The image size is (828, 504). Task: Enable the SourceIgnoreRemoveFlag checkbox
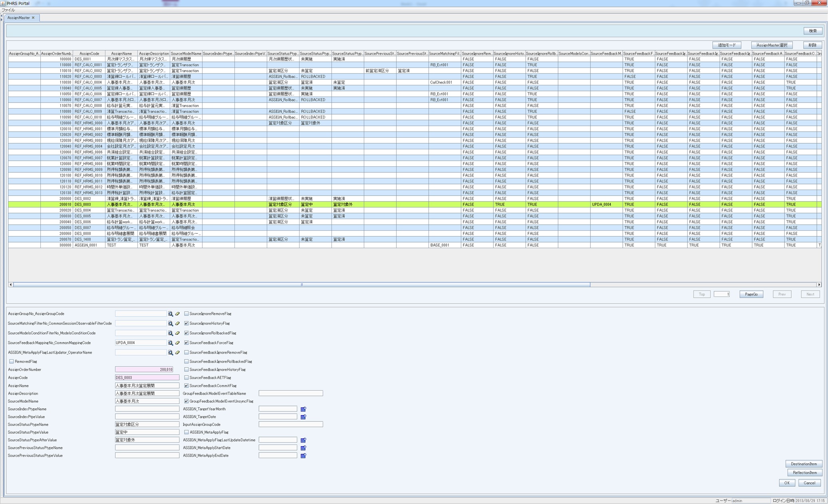click(x=186, y=314)
